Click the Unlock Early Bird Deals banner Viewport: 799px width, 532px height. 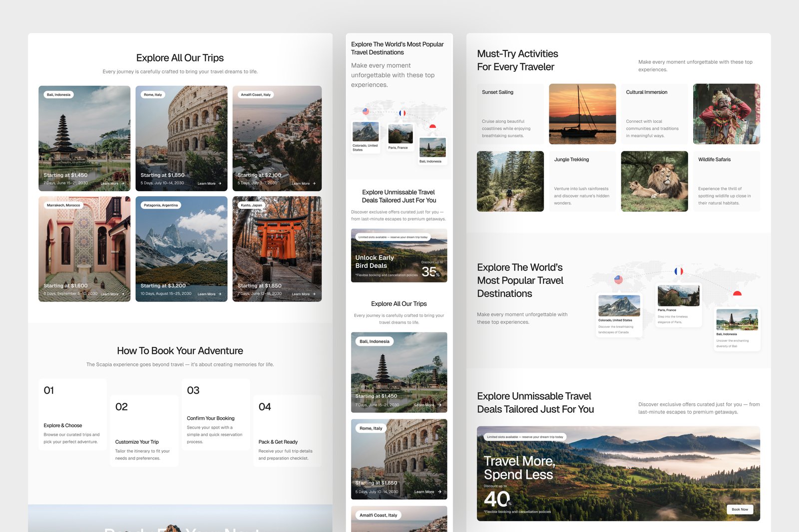pos(399,256)
